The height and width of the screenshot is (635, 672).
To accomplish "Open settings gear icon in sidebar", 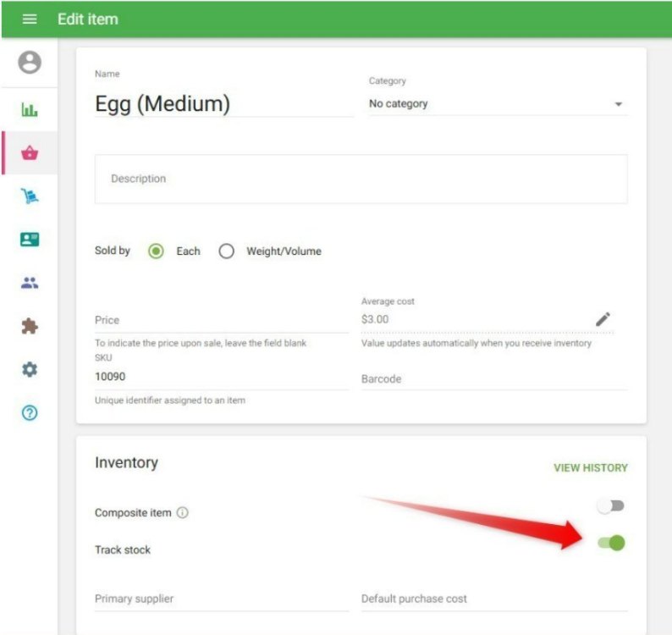I will click(30, 370).
